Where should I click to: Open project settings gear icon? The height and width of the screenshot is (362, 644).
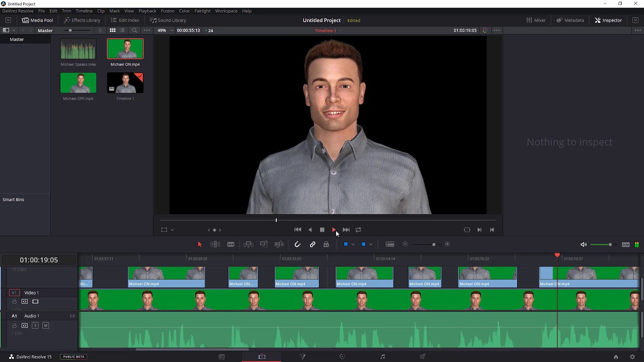pyautogui.click(x=632, y=357)
